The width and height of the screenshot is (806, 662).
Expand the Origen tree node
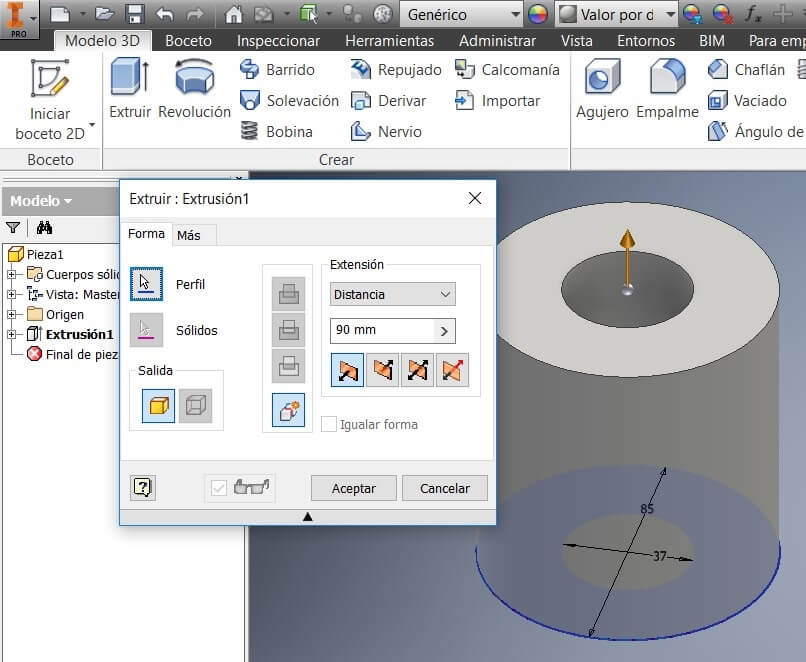(x=11, y=314)
